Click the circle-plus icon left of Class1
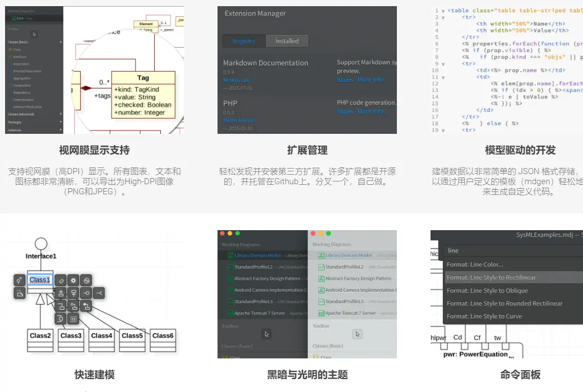The image size is (583, 392). click(19, 280)
